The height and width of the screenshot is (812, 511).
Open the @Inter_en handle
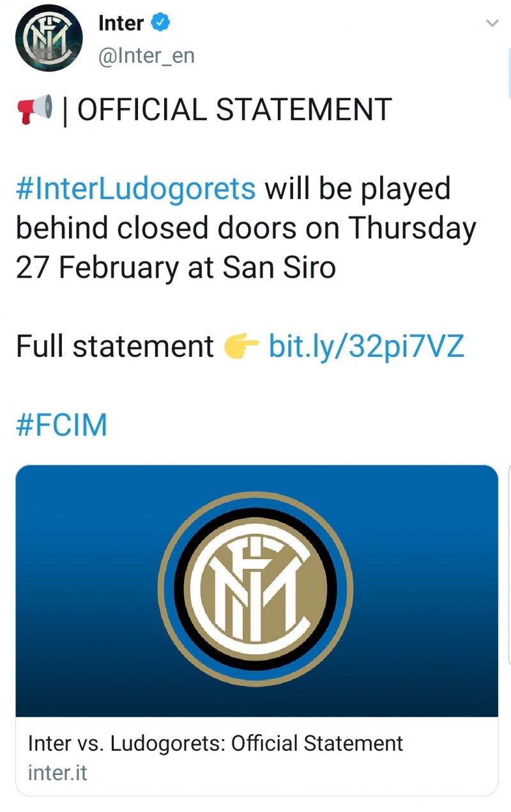(x=146, y=56)
